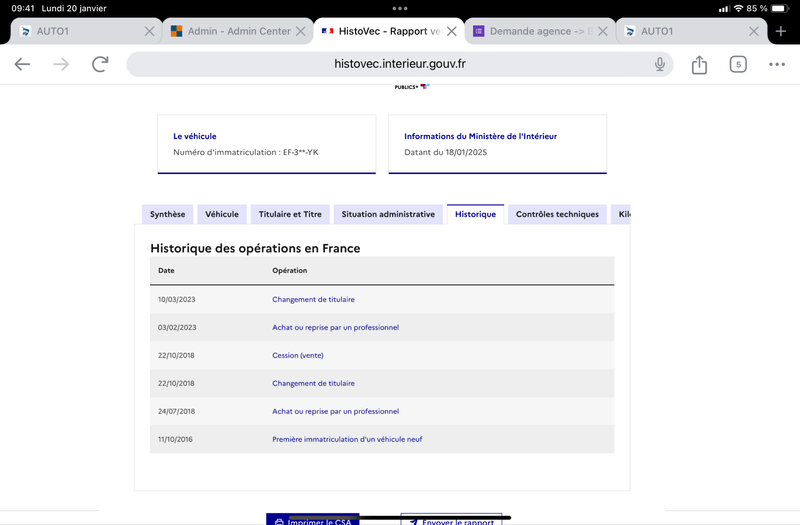
Task: Tap the microphone icon in address bar
Action: tap(659, 64)
